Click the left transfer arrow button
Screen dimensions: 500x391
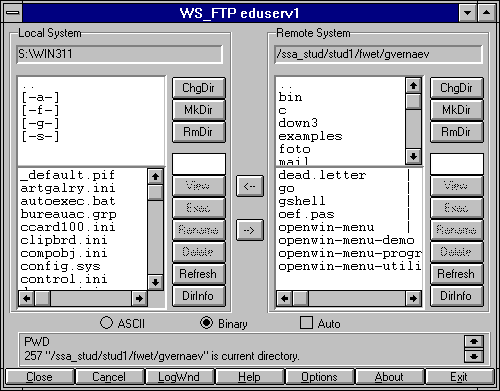pyautogui.click(x=250, y=186)
